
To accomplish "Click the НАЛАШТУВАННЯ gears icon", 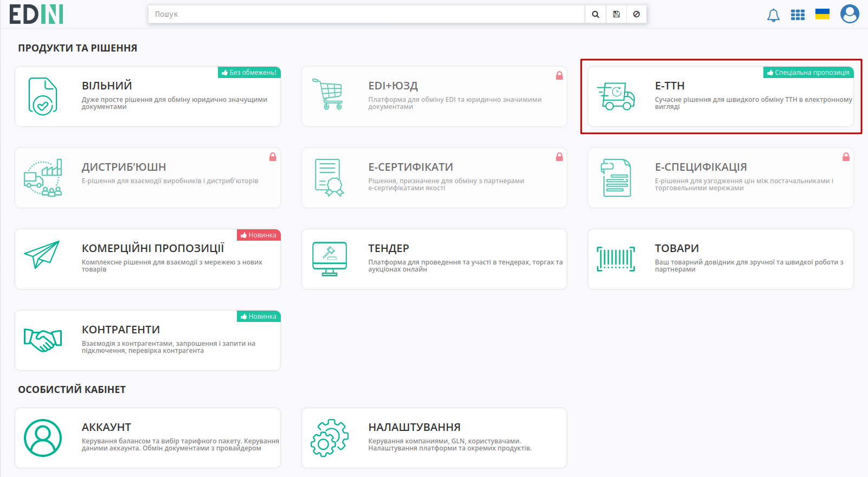I will (x=329, y=438).
